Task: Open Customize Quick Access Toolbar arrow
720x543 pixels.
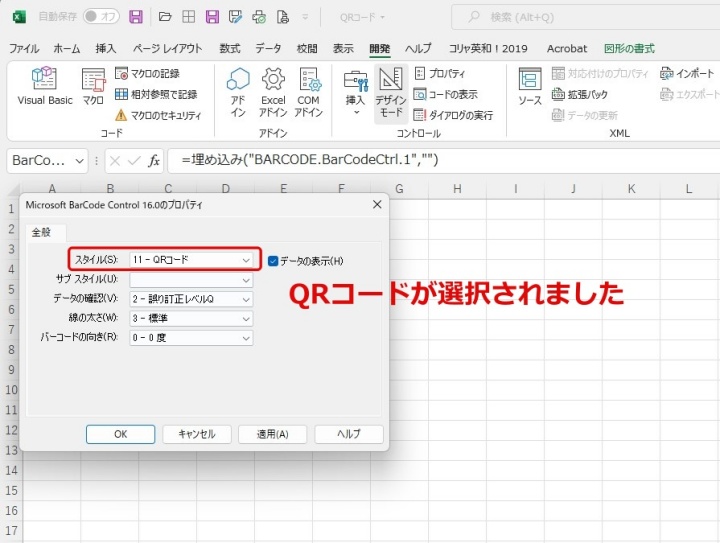Action: [305, 17]
